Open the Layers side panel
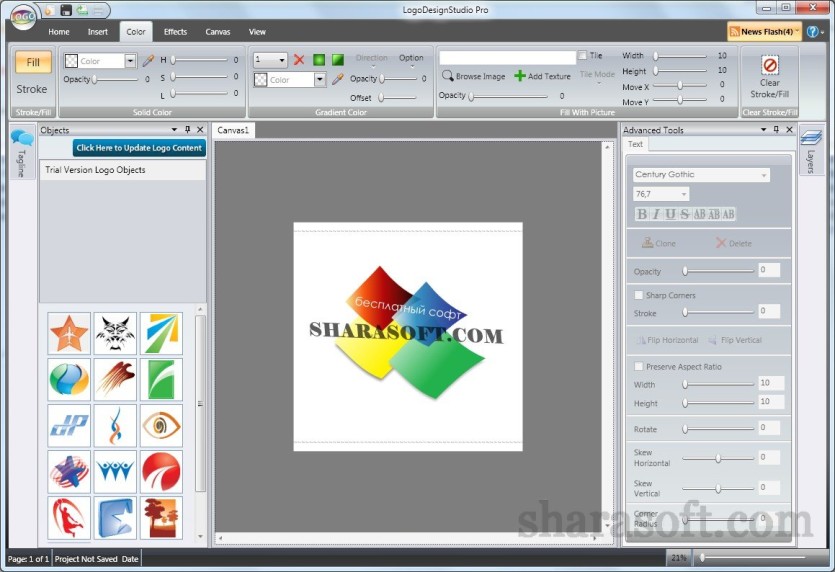The height and width of the screenshot is (572, 835). (x=811, y=152)
